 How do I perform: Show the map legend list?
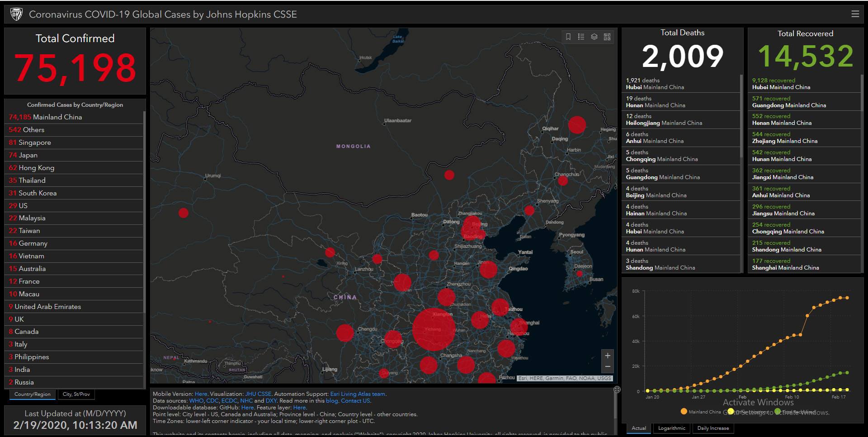pos(581,37)
